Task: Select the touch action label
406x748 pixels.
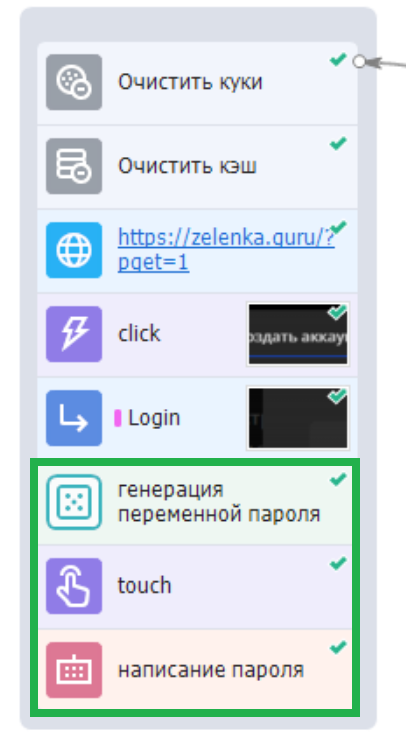Action: (x=144, y=585)
